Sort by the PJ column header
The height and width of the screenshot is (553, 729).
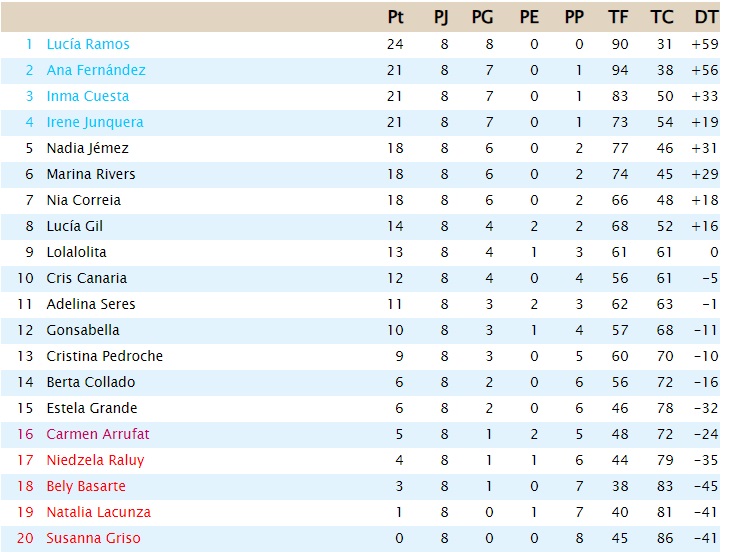[x=441, y=17]
